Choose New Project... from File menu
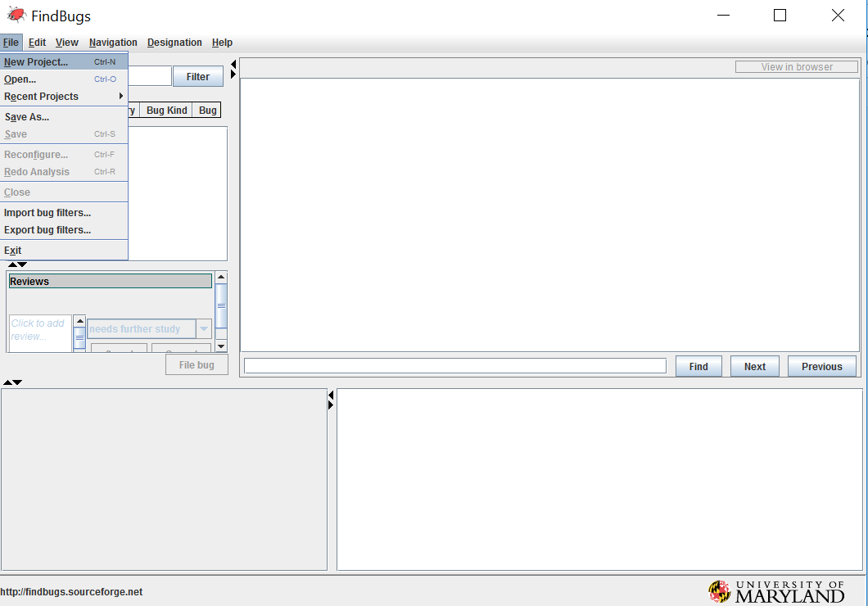This screenshot has width=868, height=606. click(x=64, y=62)
